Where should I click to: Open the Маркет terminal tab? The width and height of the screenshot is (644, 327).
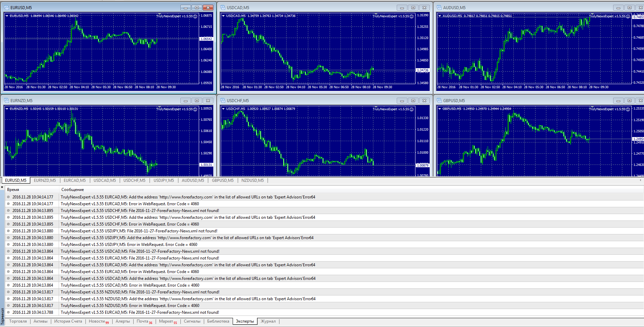pyautogui.click(x=168, y=321)
